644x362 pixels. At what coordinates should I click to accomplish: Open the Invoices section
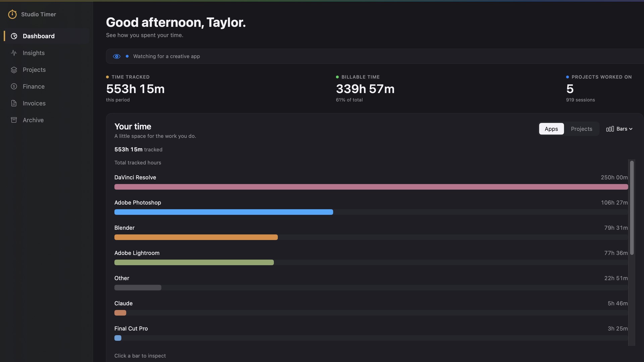coord(47,103)
